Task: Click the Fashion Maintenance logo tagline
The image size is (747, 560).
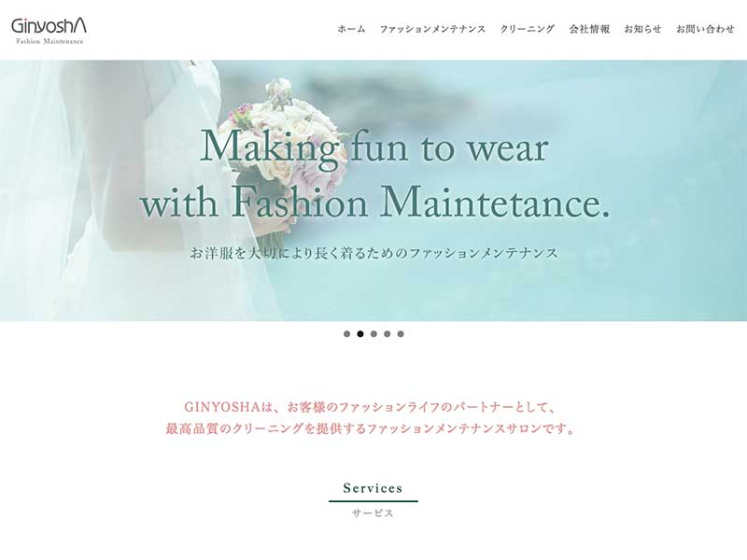Action: pyautogui.click(x=49, y=41)
